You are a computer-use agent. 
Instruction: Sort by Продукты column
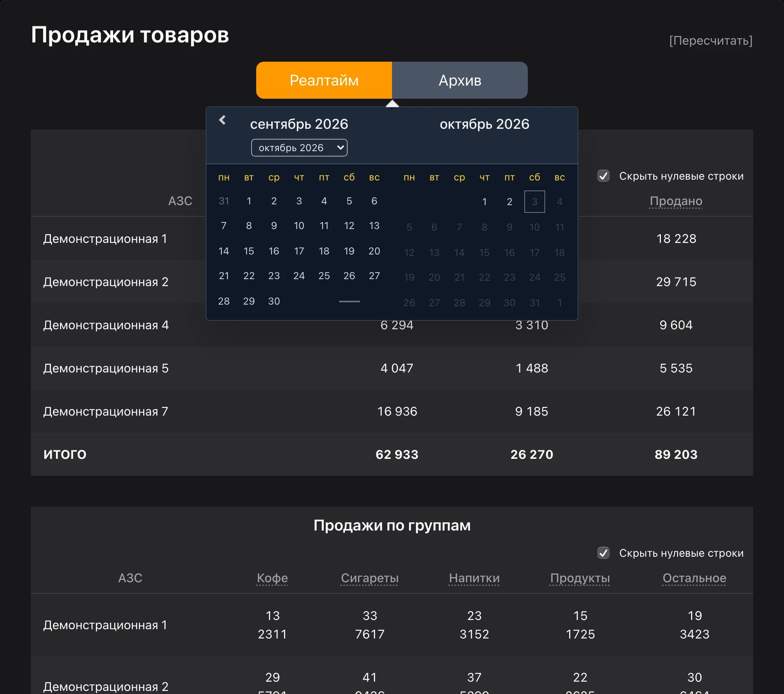[580, 578]
